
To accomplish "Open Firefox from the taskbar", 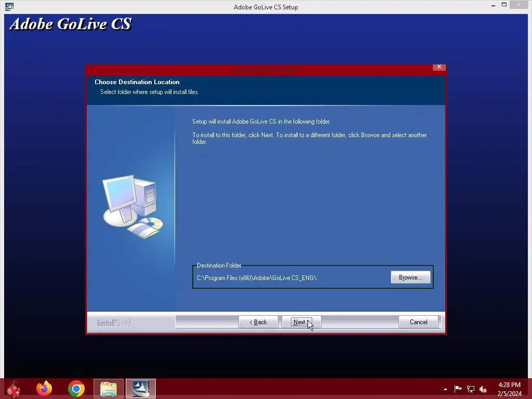I will click(x=44, y=389).
